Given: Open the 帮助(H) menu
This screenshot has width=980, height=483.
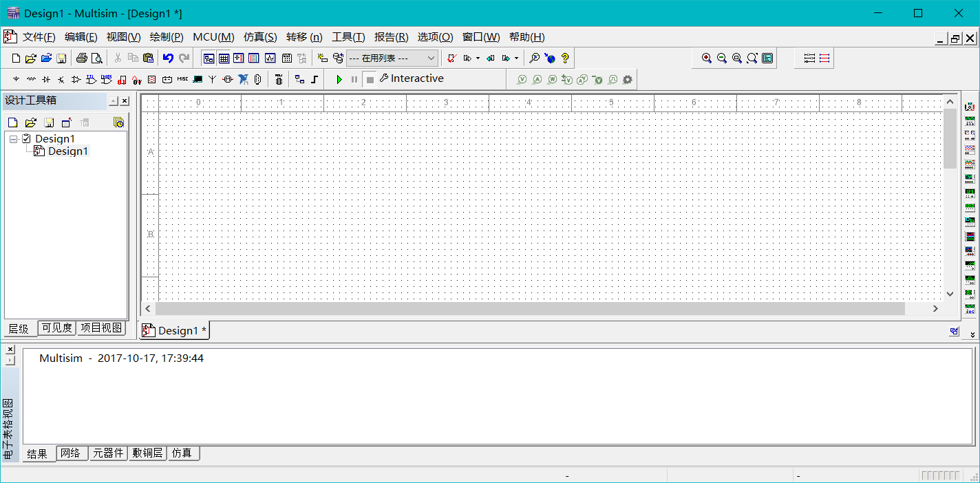Looking at the screenshot, I should click(x=527, y=37).
